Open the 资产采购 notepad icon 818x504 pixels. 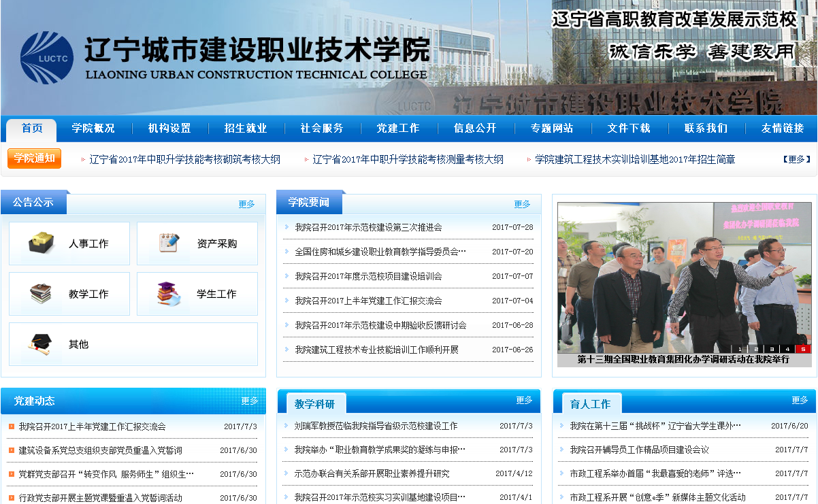pos(169,243)
